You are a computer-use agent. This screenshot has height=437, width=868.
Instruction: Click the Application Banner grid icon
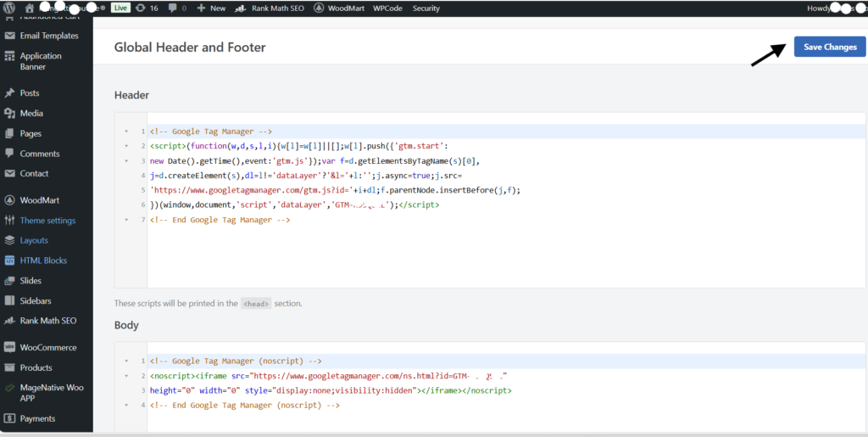coord(9,56)
